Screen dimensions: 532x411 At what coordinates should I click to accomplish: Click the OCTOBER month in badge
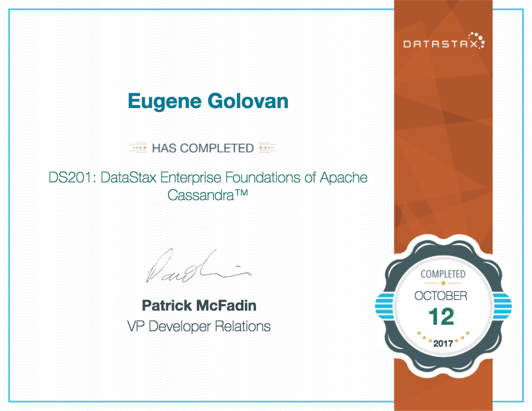point(441,296)
